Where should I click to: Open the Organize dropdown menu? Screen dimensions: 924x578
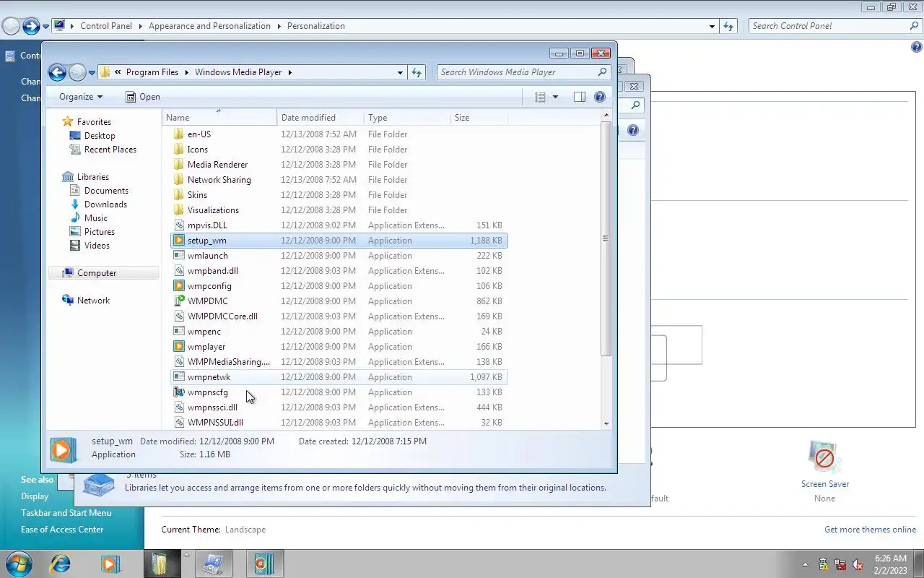click(x=81, y=97)
